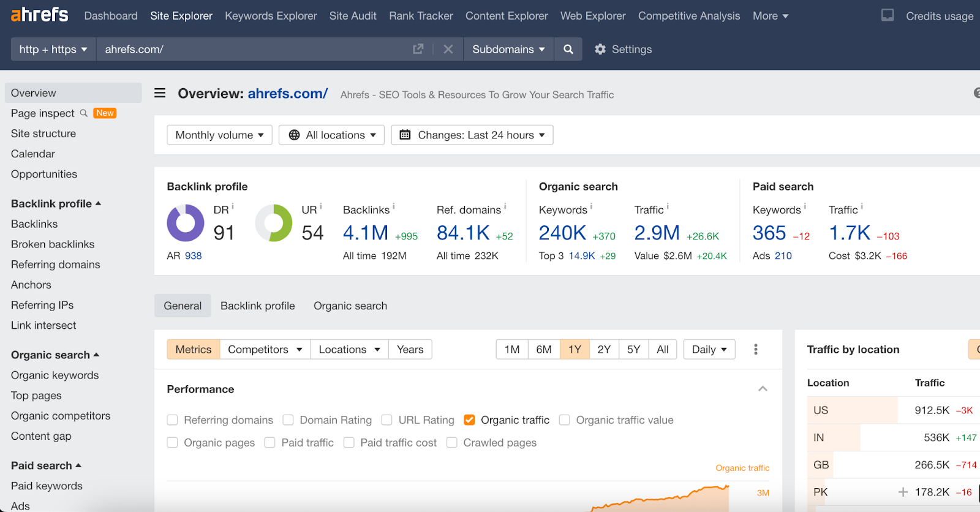Click the monitor icon beside Credits usage
Screen dimensions: 980x512
[x=888, y=15]
